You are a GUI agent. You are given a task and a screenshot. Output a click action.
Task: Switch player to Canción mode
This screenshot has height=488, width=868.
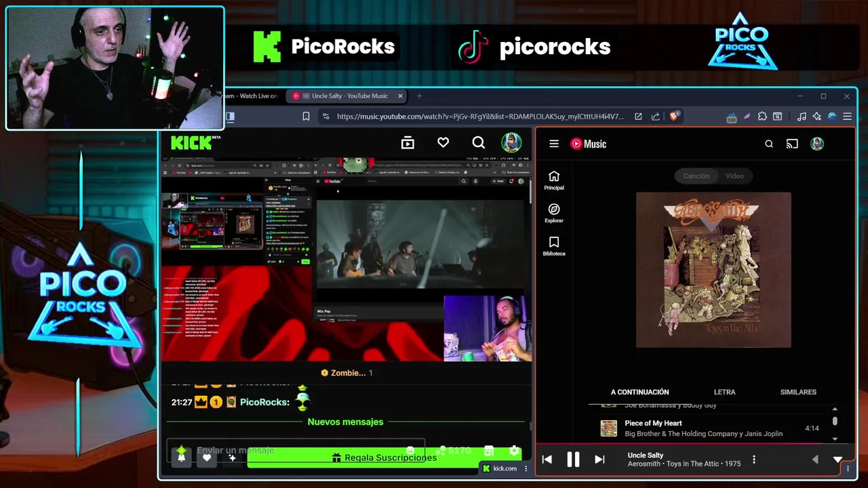[x=696, y=176]
